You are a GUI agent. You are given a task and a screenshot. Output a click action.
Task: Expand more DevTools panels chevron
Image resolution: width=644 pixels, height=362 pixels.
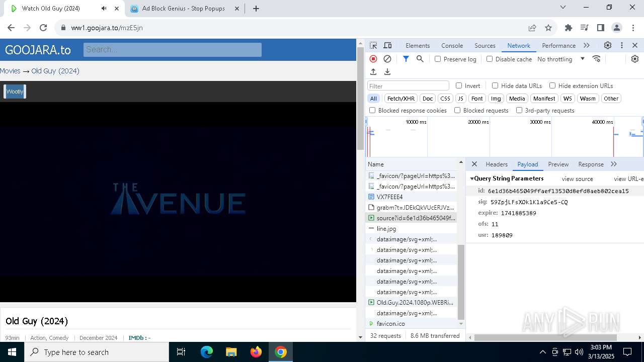pyautogui.click(x=587, y=45)
